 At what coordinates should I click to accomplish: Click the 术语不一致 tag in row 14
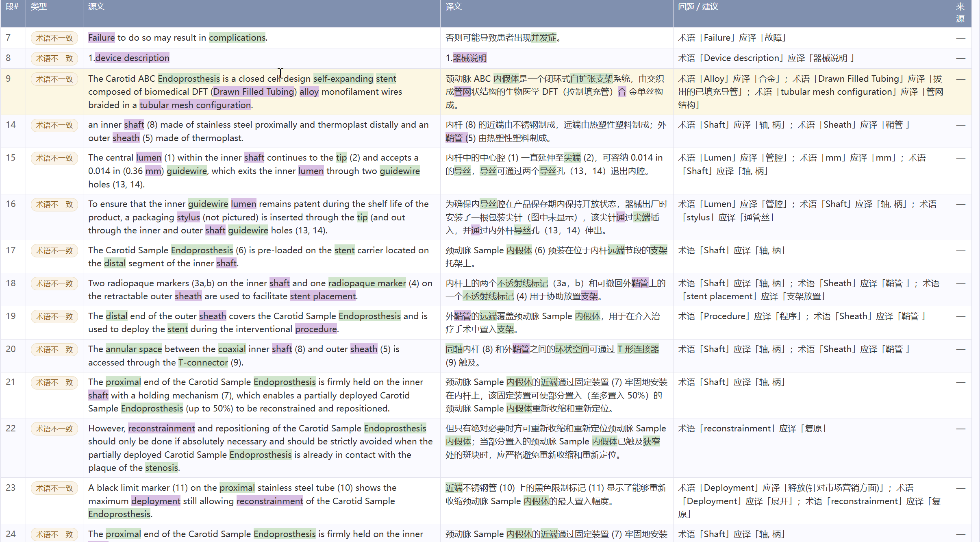[54, 125]
